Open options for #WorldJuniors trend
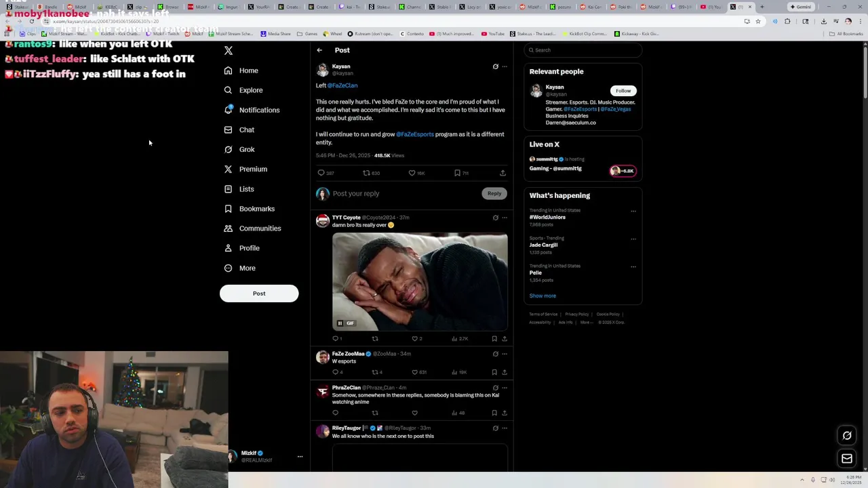The height and width of the screenshot is (488, 868). [x=633, y=211]
